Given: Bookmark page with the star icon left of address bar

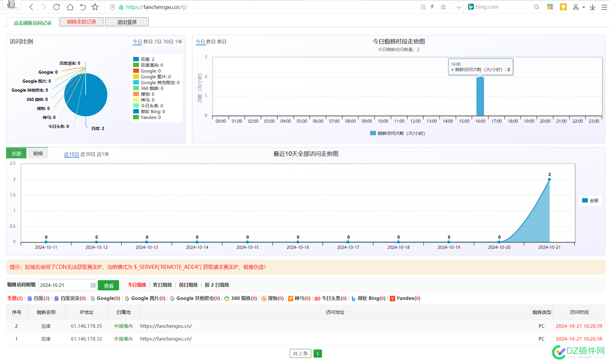Looking at the screenshot, I should coord(95,7).
